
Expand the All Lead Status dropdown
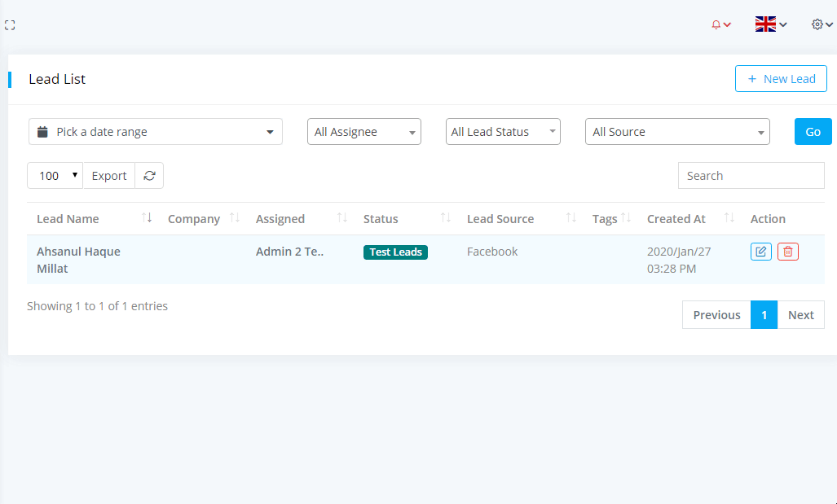click(503, 132)
